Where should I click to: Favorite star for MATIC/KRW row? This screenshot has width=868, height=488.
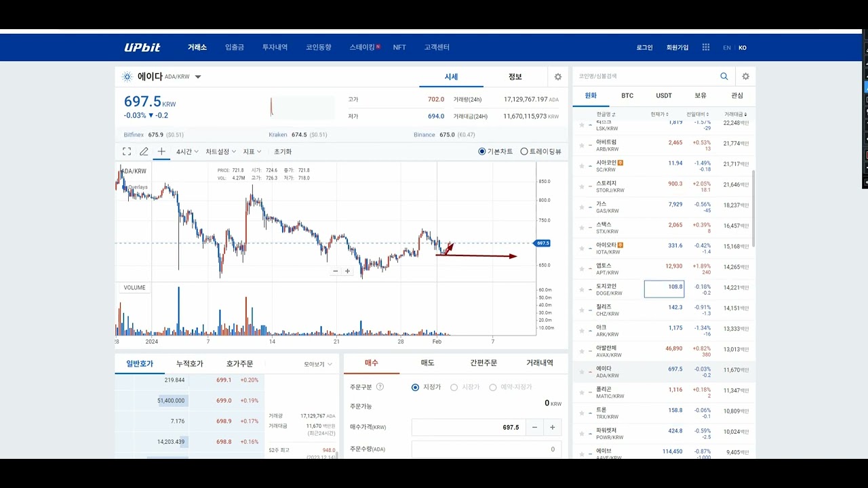(581, 393)
